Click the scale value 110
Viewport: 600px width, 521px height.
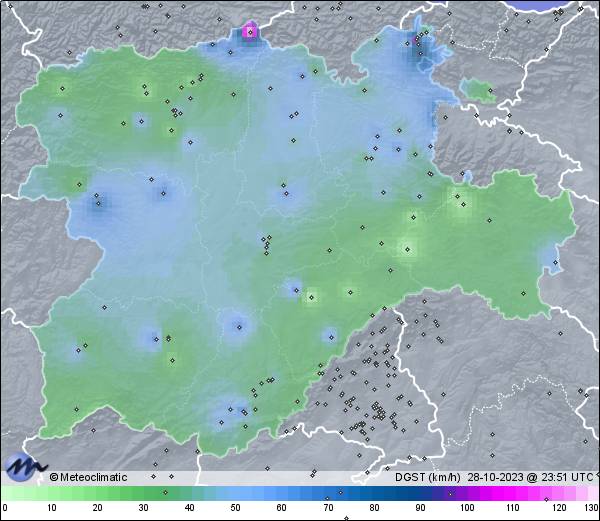(x=513, y=508)
